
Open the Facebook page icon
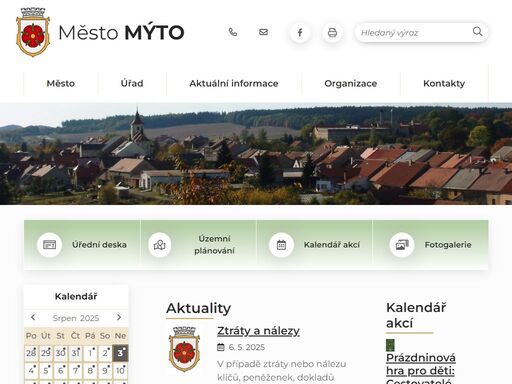[300, 33]
